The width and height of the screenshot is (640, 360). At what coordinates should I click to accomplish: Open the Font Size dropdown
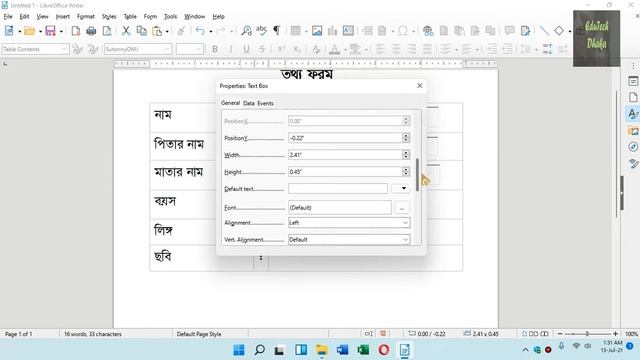pyautogui.click(x=199, y=49)
